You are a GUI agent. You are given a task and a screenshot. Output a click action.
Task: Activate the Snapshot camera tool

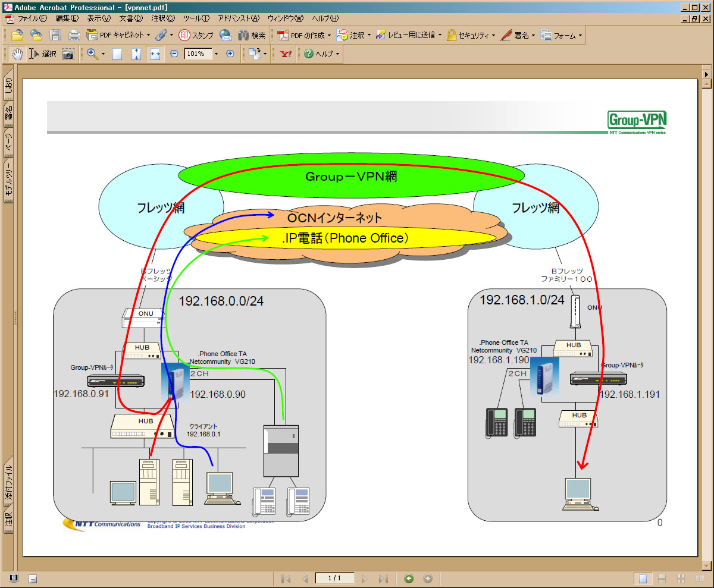click(x=68, y=54)
